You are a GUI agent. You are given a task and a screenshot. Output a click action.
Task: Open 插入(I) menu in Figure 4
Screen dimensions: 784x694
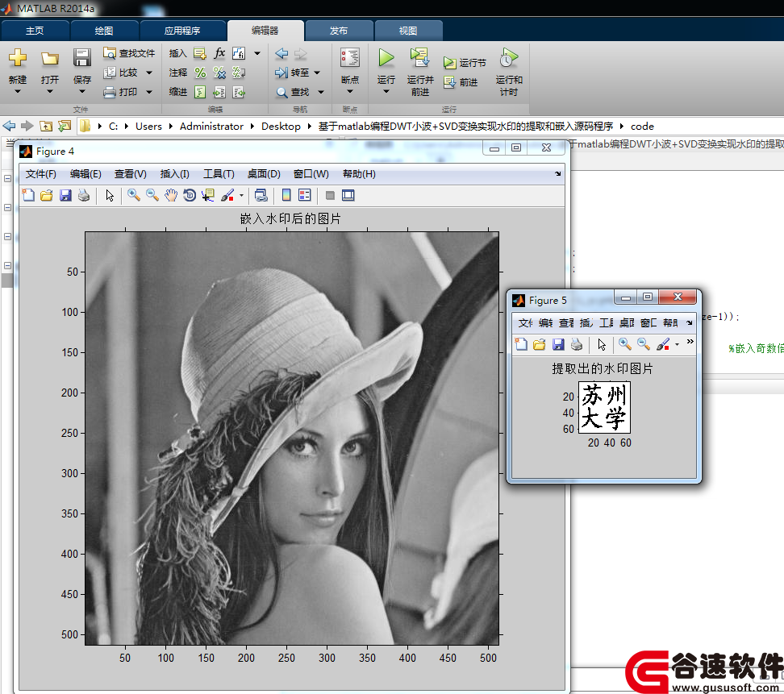174,174
